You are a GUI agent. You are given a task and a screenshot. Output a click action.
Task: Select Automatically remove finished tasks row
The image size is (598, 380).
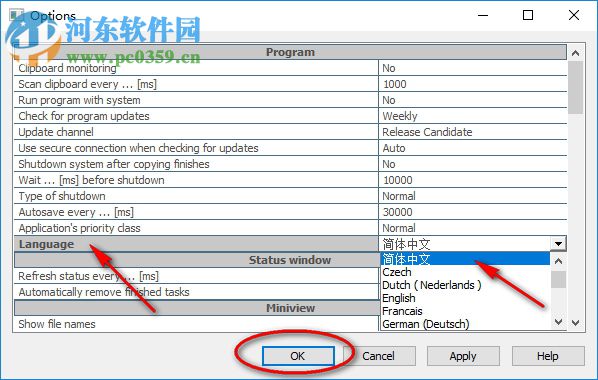click(196, 292)
